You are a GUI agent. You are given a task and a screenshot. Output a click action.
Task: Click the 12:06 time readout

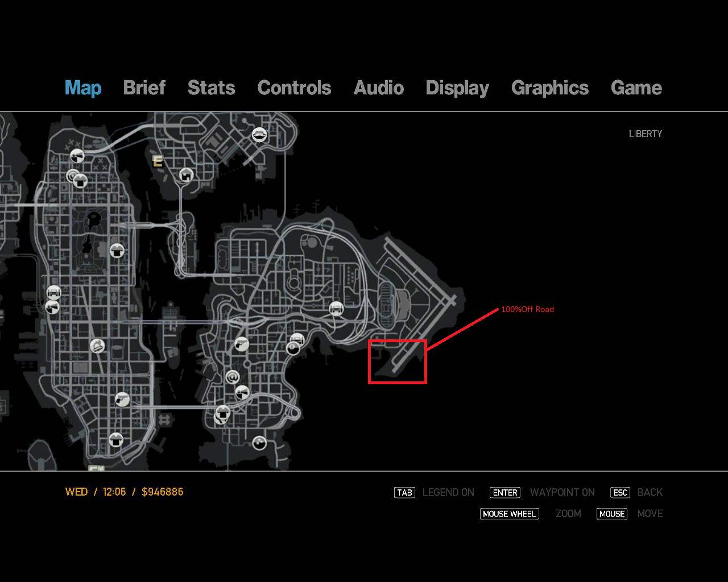click(x=114, y=492)
